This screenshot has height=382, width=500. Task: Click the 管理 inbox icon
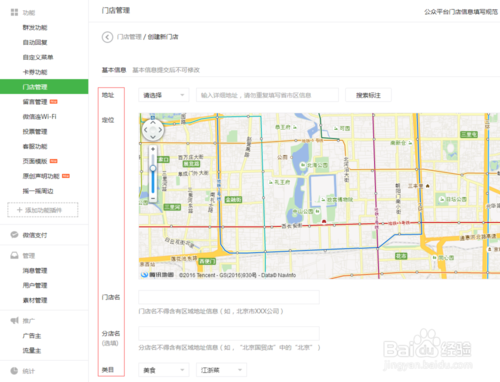pos(14,255)
